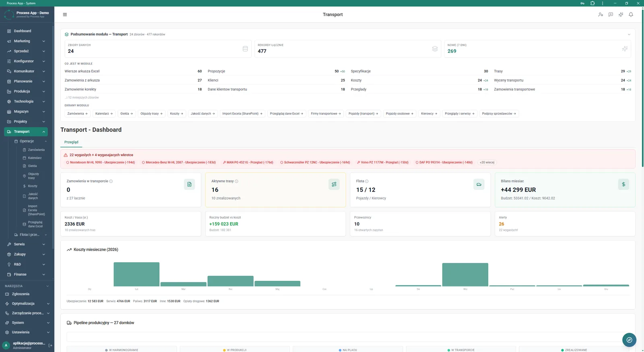Click the Giełda → screen button
Image resolution: width=644 pixels, height=352 pixels.
127,113
